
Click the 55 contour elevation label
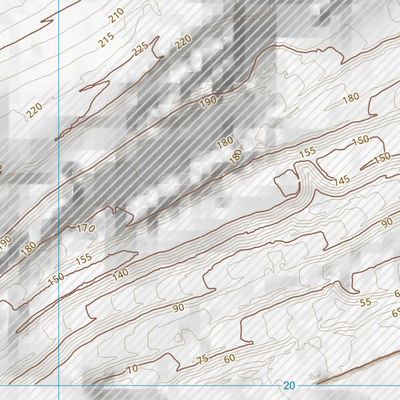pos(365,302)
